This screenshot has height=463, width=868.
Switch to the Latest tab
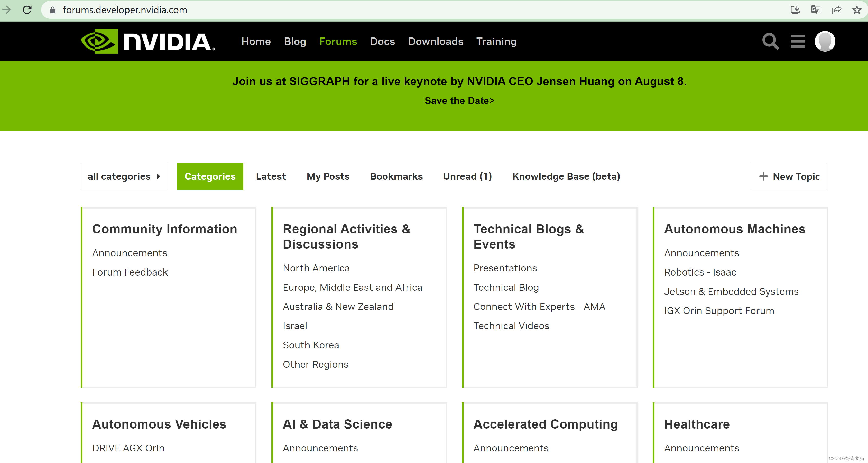point(271,176)
